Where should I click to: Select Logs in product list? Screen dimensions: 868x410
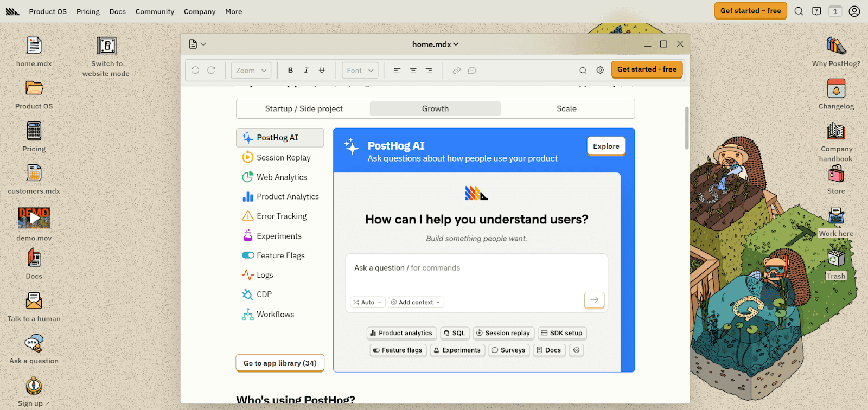click(x=280, y=275)
